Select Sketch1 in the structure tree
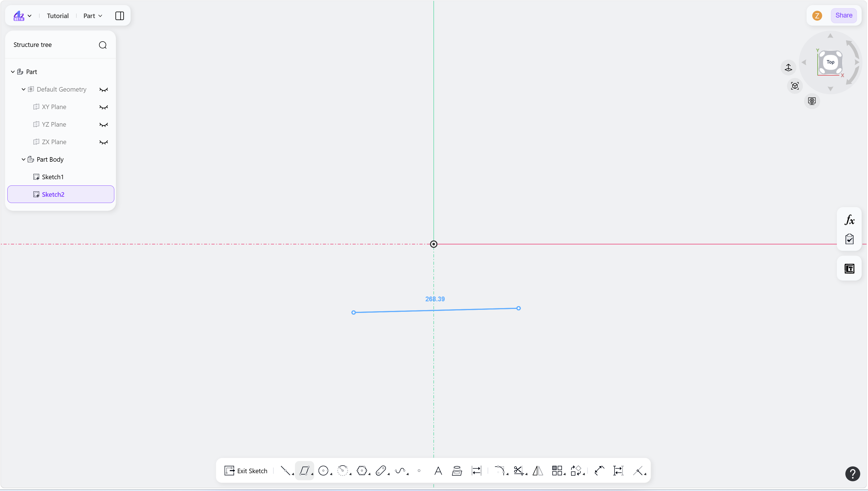Viewport: 868px width, 491px height. [x=61, y=177]
